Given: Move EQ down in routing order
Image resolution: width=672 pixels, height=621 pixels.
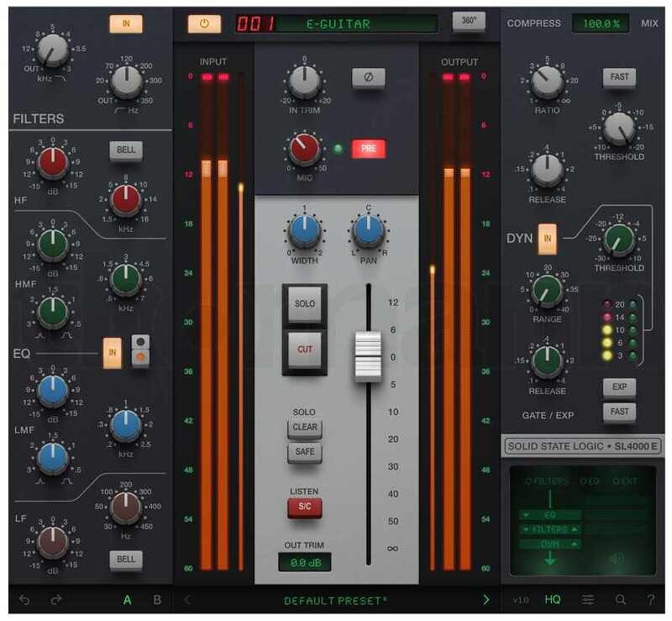Looking at the screenshot, I should click(x=526, y=513).
